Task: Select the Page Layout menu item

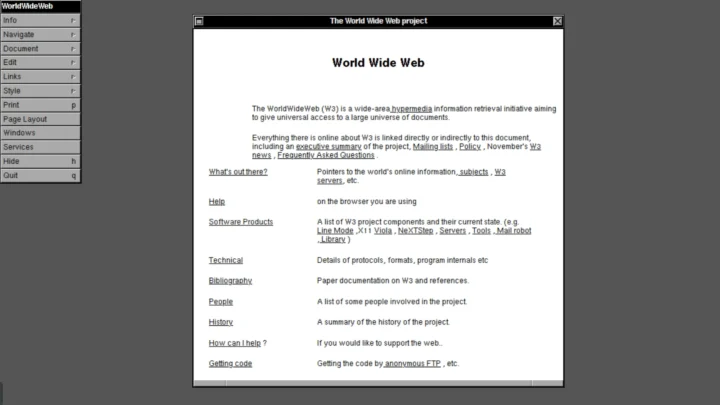Action: [40, 119]
